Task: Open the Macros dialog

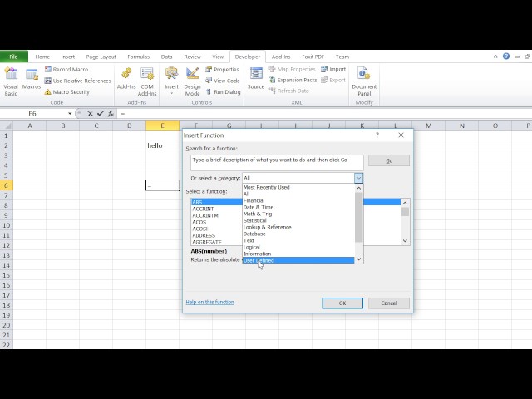Action: [x=32, y=79]
